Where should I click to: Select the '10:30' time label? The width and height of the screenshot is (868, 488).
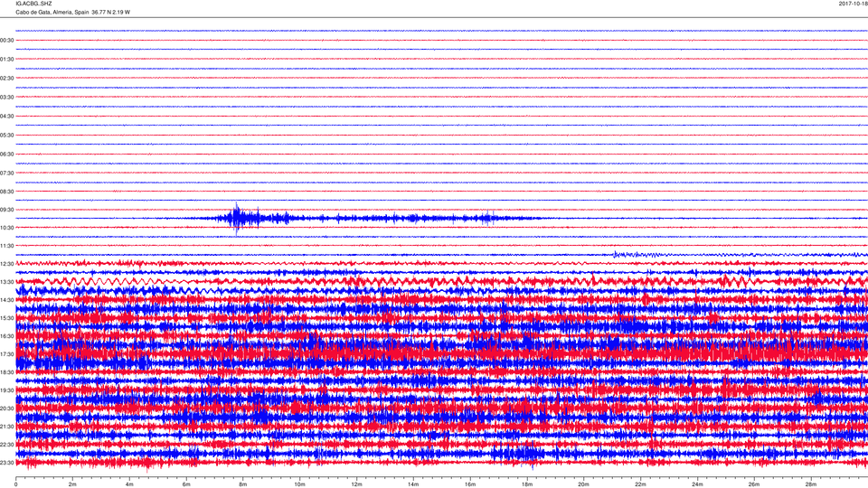click(x=7, y=228)
